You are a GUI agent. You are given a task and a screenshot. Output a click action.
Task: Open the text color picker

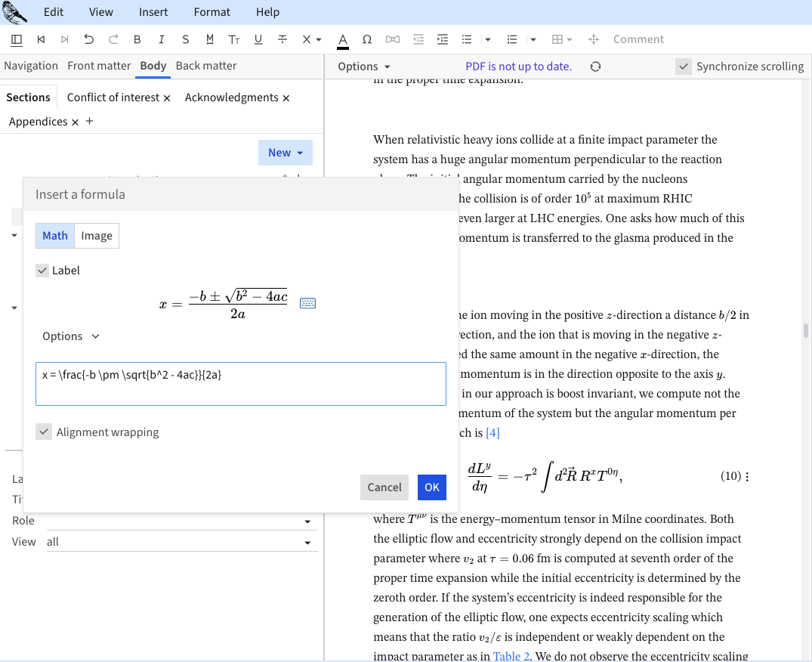(342, 39)
